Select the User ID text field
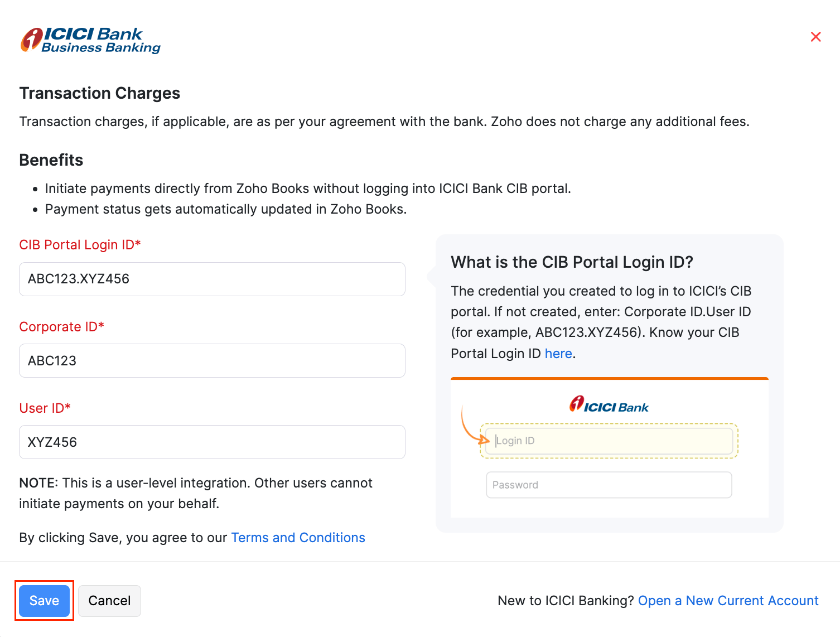The width and height of the screenshot is (840, 637). (212, 442)
